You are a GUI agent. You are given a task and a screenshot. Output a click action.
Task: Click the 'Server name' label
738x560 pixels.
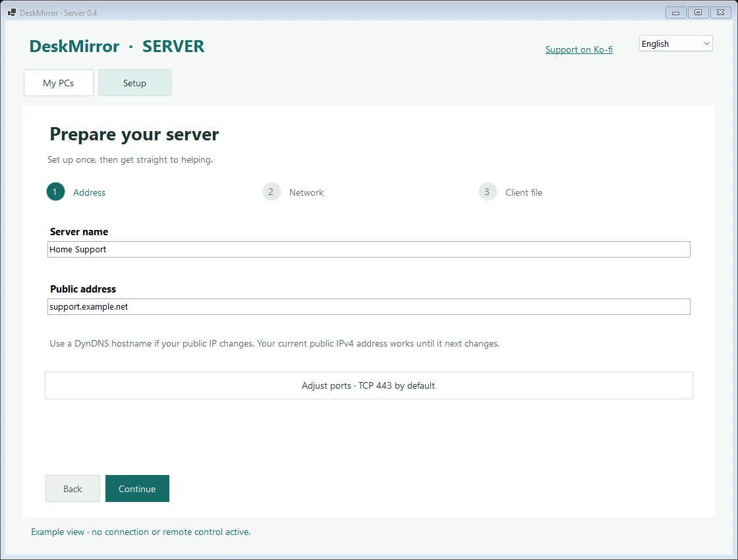79,231
